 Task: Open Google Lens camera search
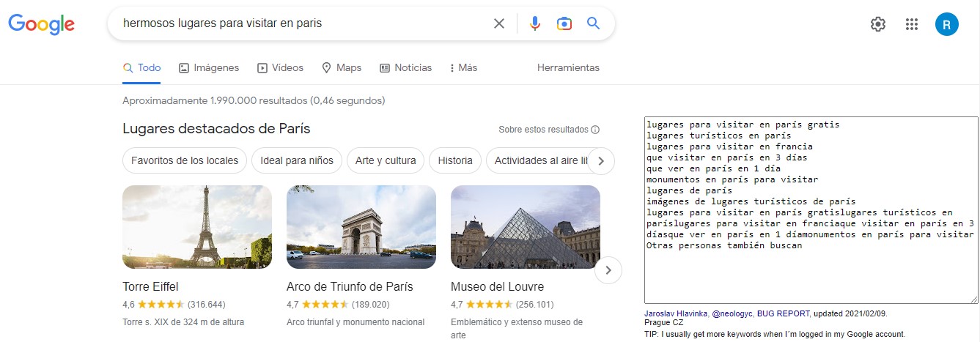pyautogui.click(x=564, y=23)
